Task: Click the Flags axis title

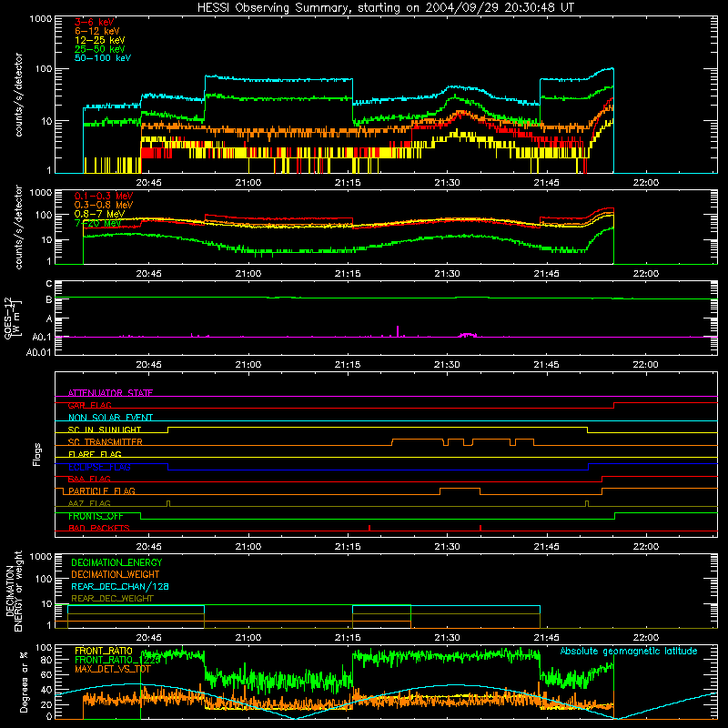Action: 36,454
